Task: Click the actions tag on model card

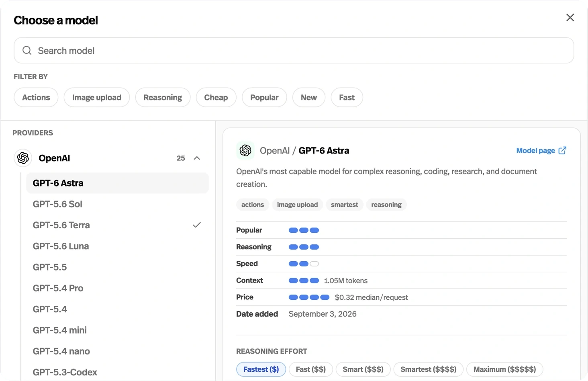Action: coord(253,205)
